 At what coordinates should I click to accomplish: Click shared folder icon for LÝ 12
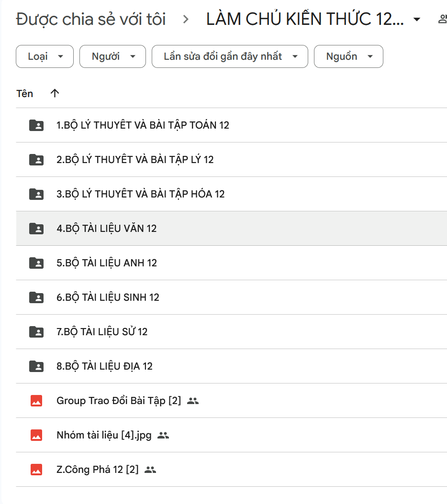[36, 160]
